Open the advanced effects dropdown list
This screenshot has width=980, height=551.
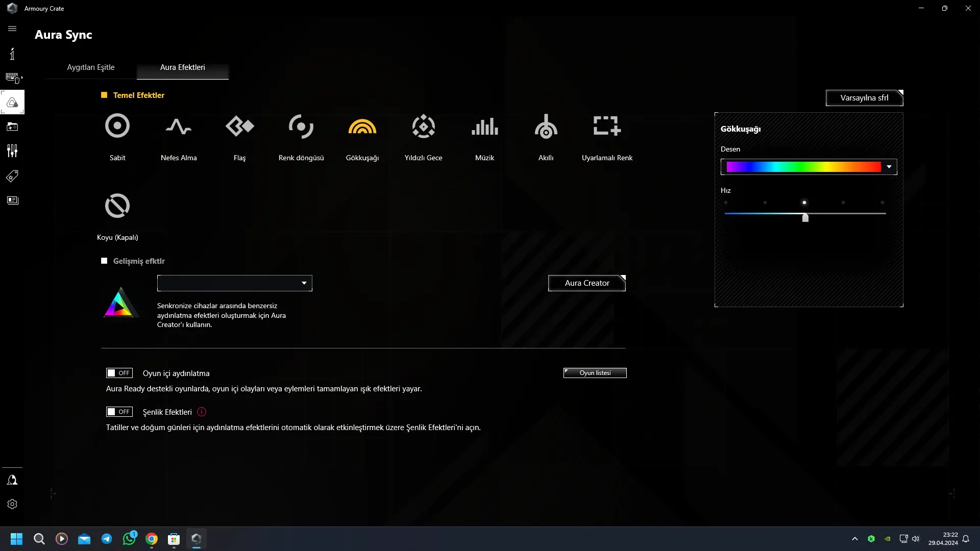tap(235, 283)
